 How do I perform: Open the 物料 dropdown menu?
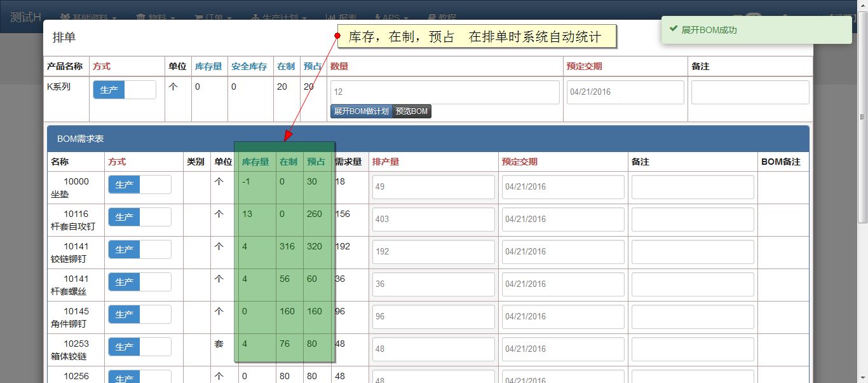156,18
